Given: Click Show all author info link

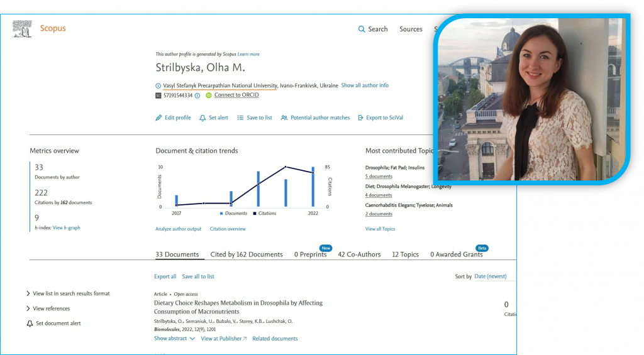Looking at the screenshot, I should coord(365,85).
